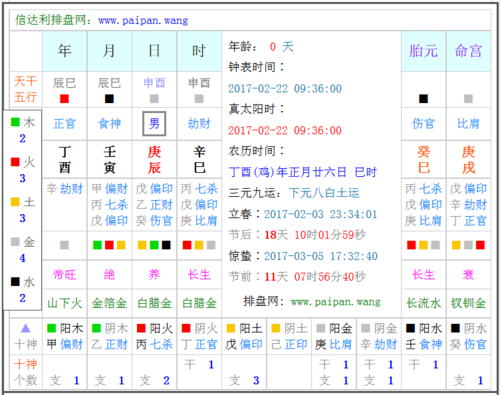Click the 养 life-stage label
This screenshot has width=500, height=395.
[154, 275]
